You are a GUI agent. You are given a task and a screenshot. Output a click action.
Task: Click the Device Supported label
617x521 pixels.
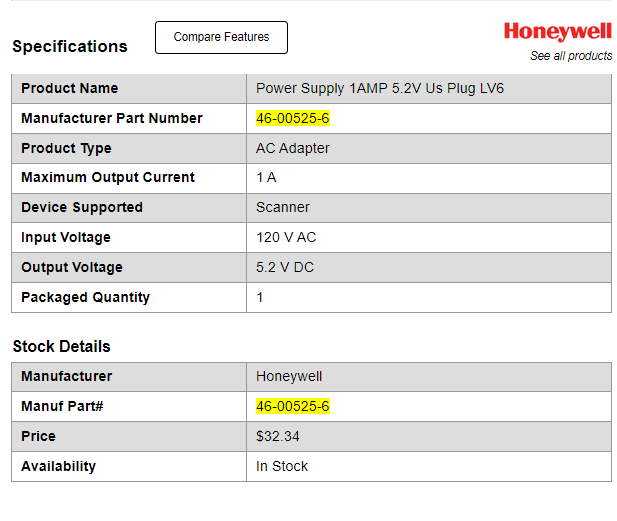click(x=82, y=207)
